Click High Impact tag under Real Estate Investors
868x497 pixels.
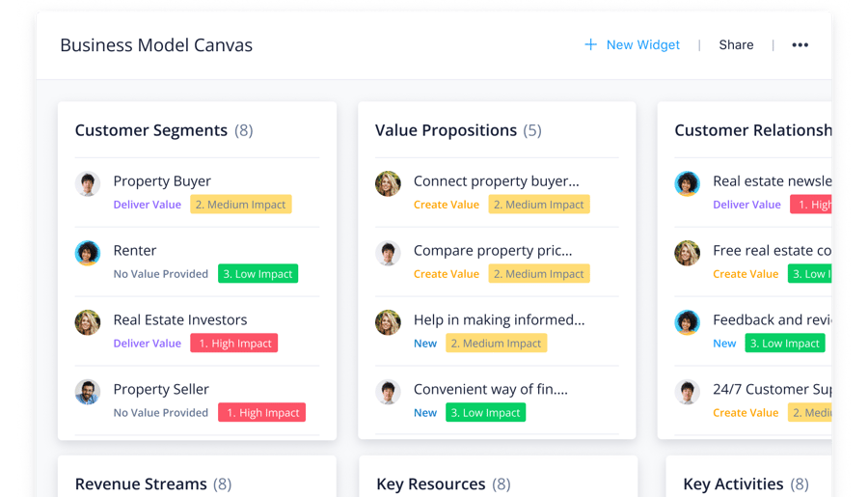234,343
